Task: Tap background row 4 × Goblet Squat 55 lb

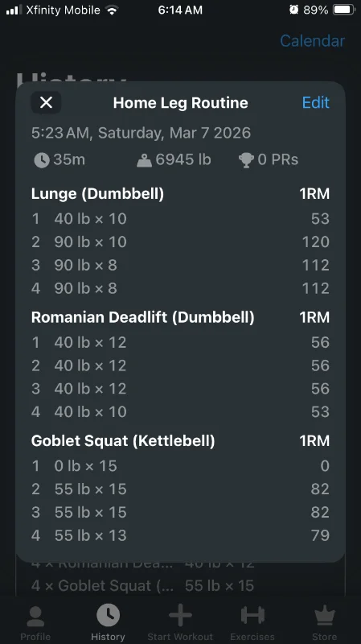Action: pos(143,586)
